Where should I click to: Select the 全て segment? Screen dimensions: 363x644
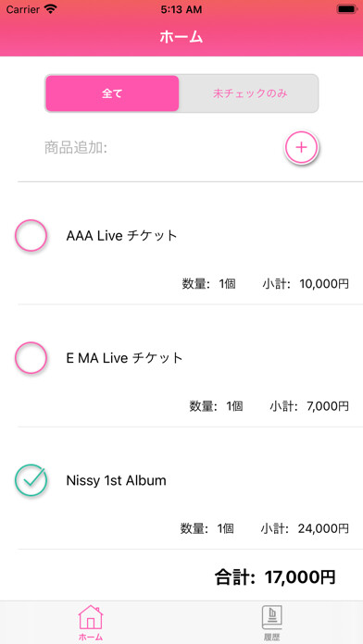(112, 93)
